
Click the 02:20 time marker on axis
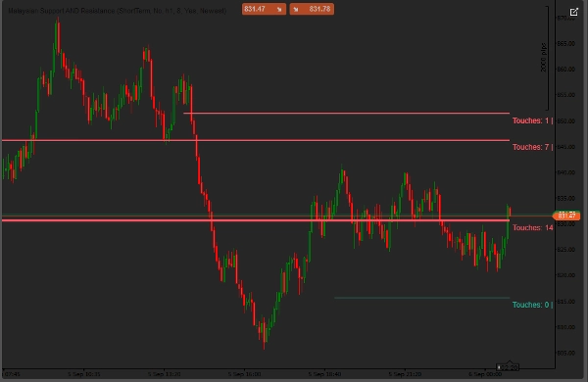(508, 367)
